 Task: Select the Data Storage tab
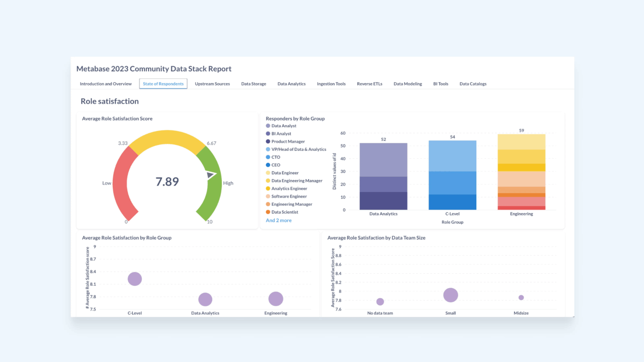(254, 84)
